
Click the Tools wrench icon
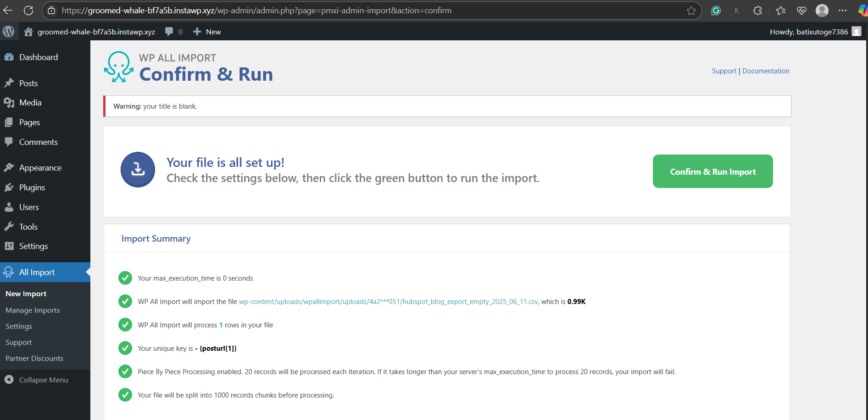pyautogui.click(x=9, y=227)
